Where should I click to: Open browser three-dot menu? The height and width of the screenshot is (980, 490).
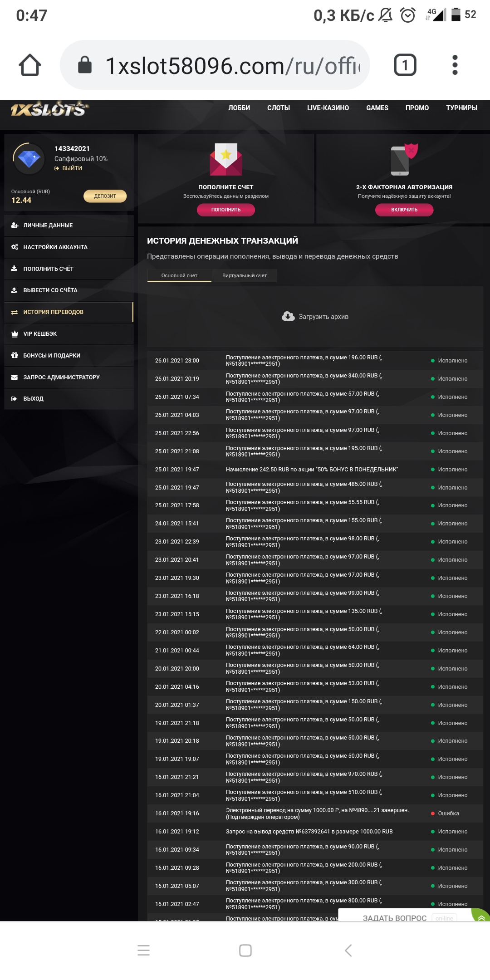click(x=455, y=65)
